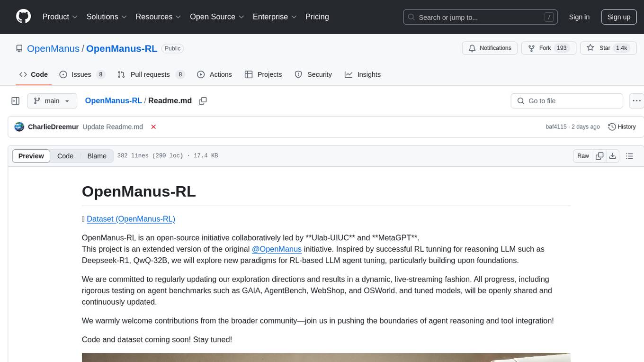Screen dimensions: 644x362
Task: Select the Code view
Action: (65, 156)
